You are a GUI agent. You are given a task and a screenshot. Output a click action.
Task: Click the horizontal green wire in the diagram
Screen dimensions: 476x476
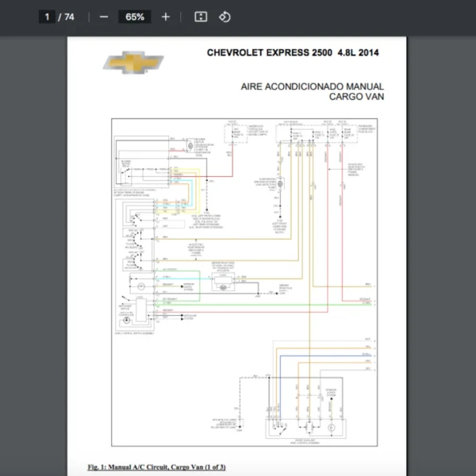coord(262,305)
